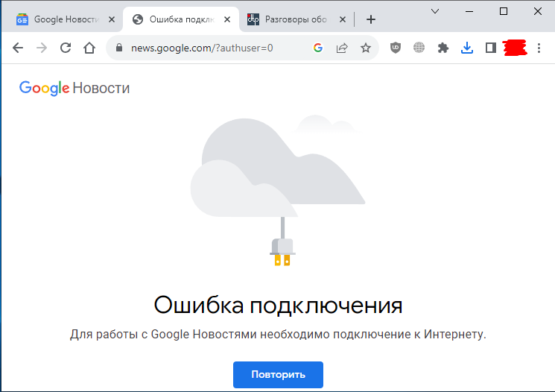Go to the browser home page
Image resolution: width=555 pixels, height=392 pixels.
tap(89, 48)
